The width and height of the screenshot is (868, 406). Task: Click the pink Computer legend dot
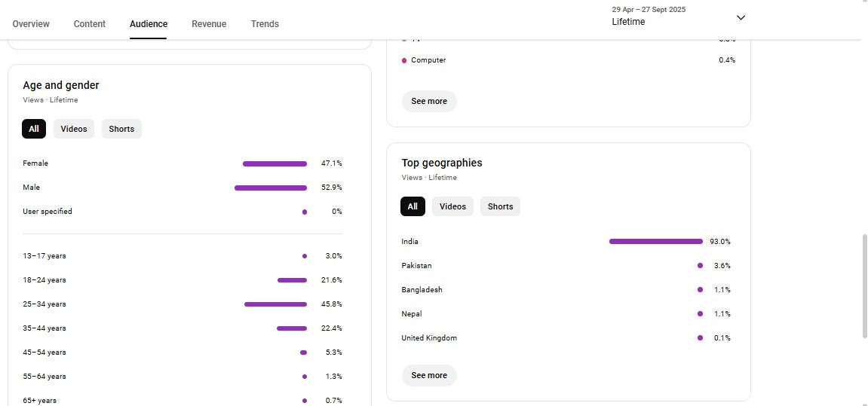coord(404,60)
